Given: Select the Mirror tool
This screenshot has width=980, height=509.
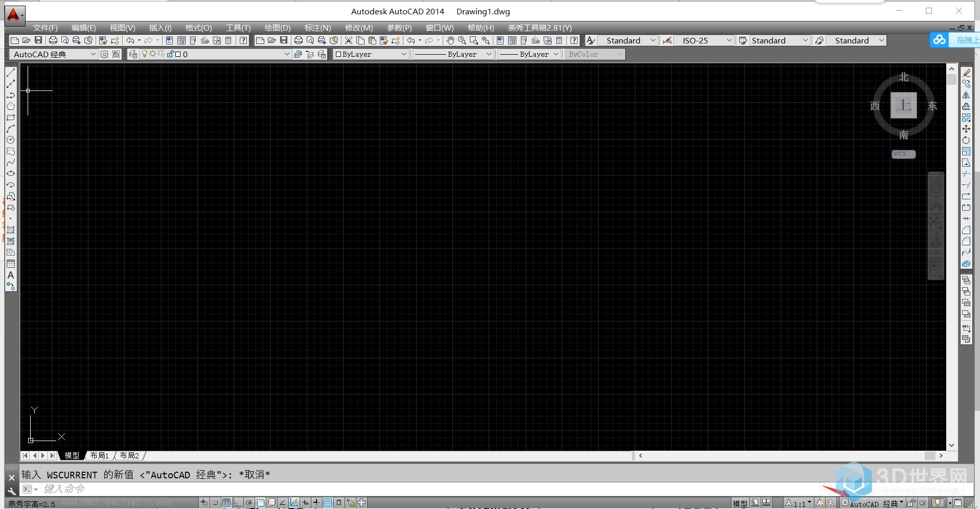Looking at the screenshot, I should pyautogui.click(x=966, y=95).
